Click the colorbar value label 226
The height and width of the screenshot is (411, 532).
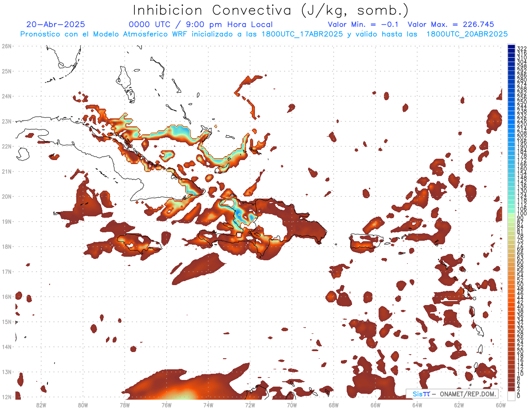(x=522, y=120)
